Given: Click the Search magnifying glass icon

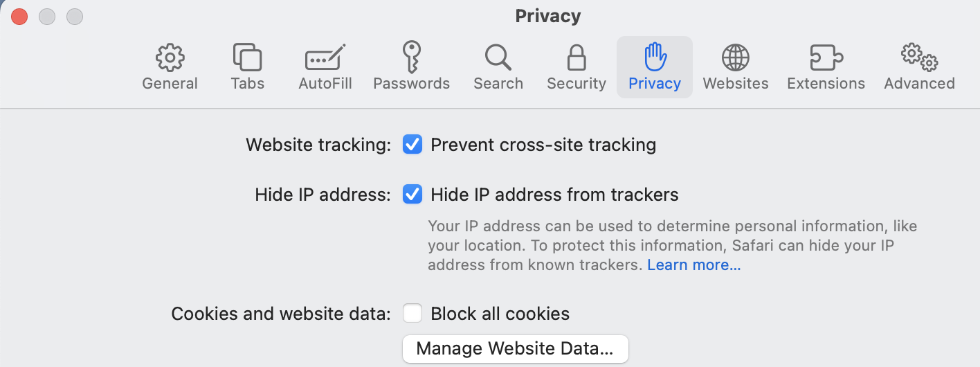Looking at the screenshot, I should pyautogui.click(x=498, y=58).
